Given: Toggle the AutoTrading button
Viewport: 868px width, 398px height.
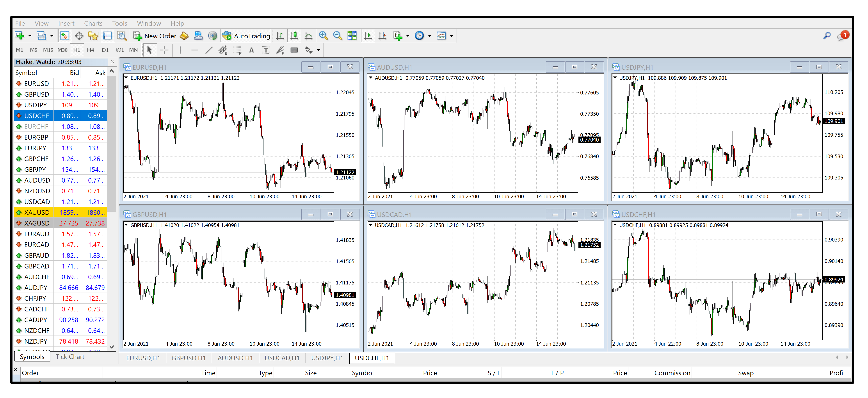Looking at the screenshot, I should click(246, 36).
